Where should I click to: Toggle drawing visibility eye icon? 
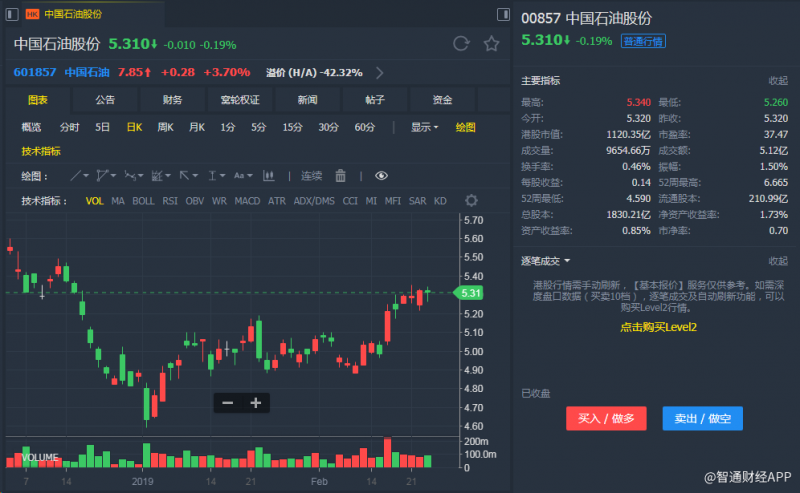381,176
